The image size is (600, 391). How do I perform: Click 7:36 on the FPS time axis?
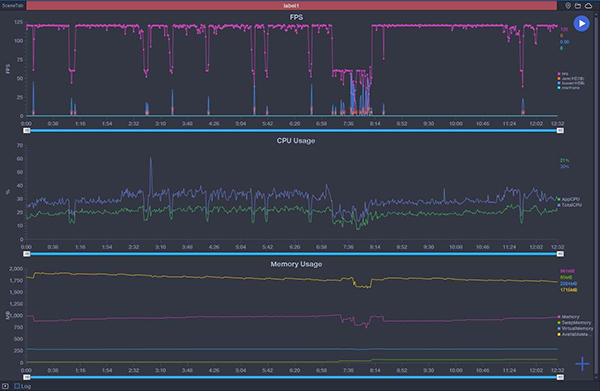coord(348,124)
